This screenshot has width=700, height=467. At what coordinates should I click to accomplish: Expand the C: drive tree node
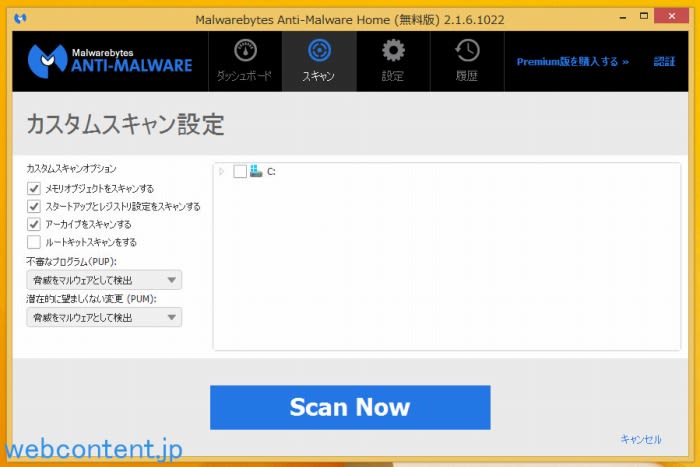(222, 171)
